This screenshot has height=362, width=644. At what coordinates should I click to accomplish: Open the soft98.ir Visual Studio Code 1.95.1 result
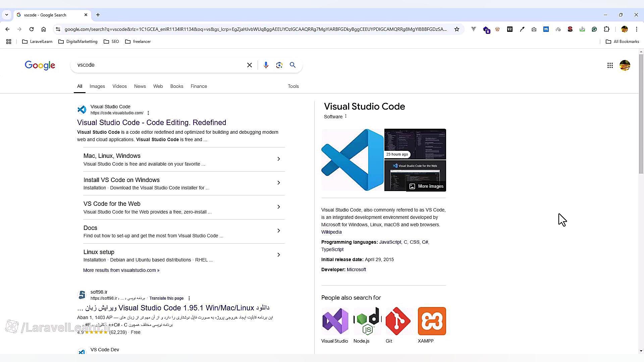click(x=173, y=308)
